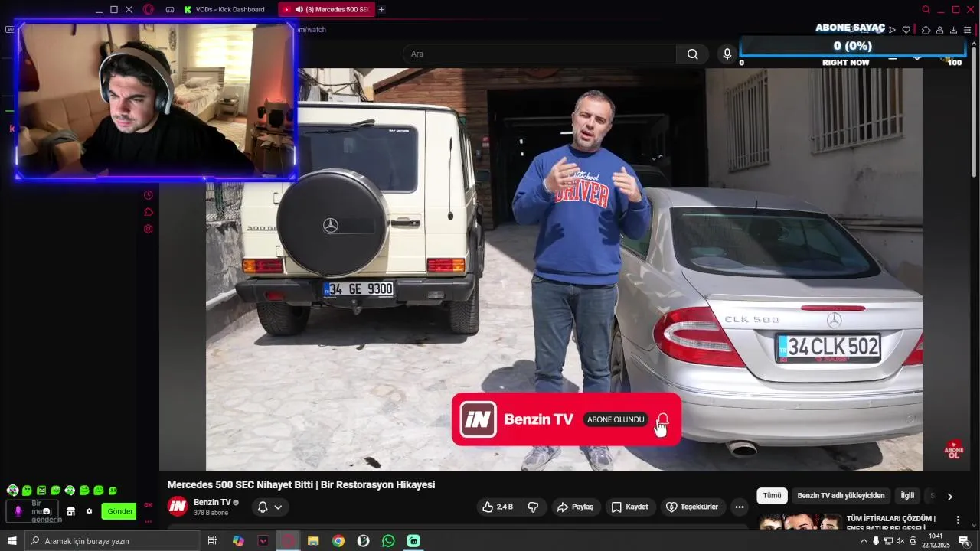Open Copilot from taskbar
980x551 pixels.
[238, 541]
